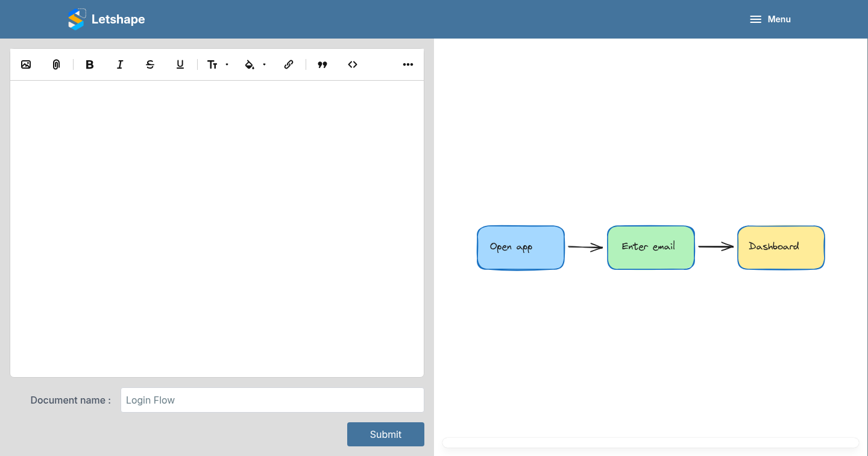Select the green 'Enter email' shape
This screenshot has height=456, width=868.
651,248
